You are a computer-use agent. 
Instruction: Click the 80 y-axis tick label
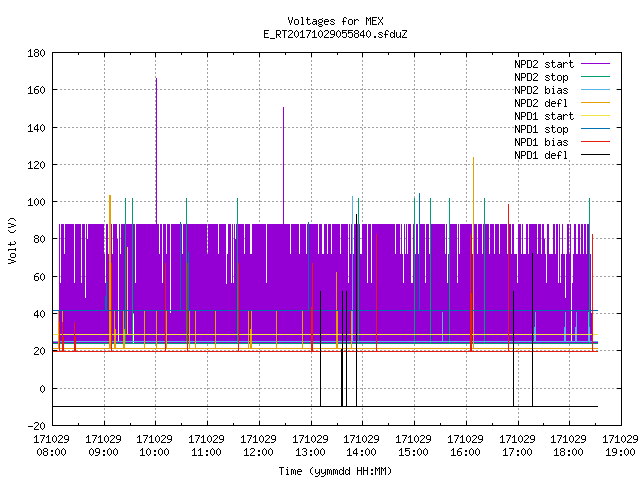(39, 239)
